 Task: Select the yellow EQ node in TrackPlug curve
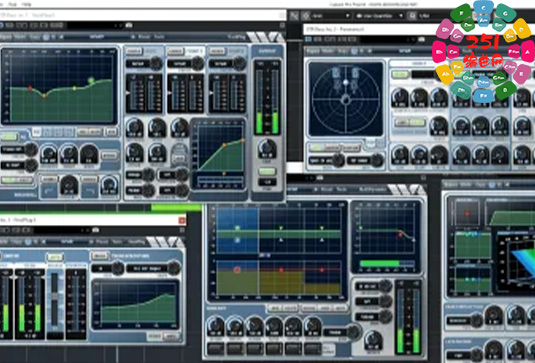click(74, 88)
